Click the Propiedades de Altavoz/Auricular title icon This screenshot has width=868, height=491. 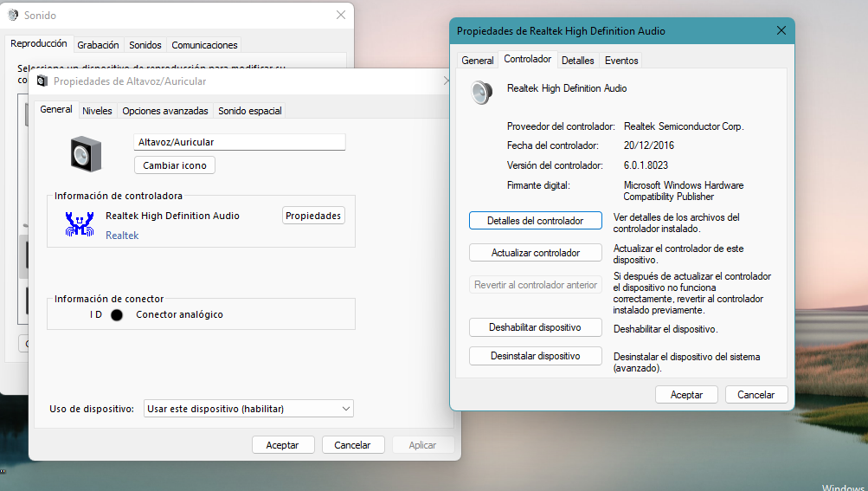pyautogui.click(x=42, y=81)
